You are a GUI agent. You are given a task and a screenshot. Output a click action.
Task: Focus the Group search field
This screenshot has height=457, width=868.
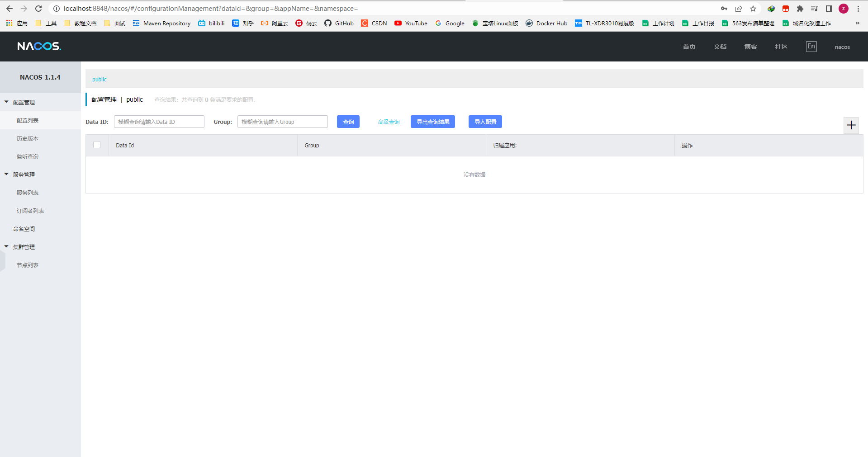pos(283,122)
